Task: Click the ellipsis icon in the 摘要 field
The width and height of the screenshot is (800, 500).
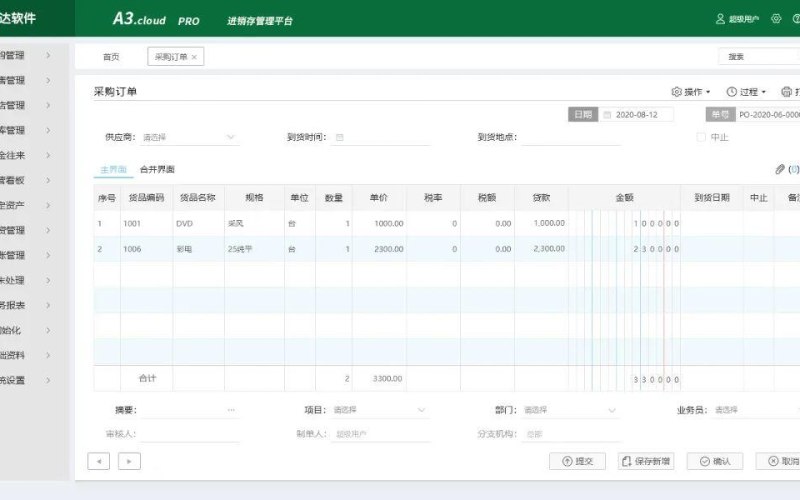Action: pyautogui.click(x=231, y=410)
